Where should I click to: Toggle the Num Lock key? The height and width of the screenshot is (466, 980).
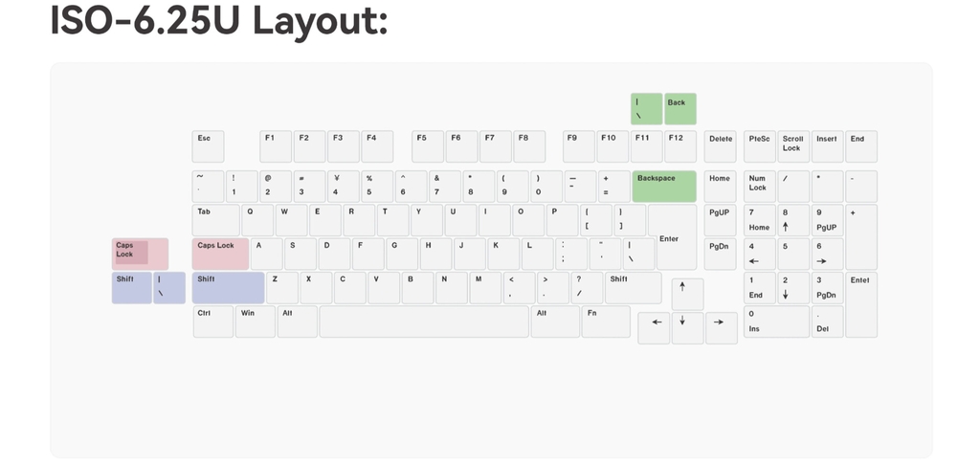click(x=760, y=186)
